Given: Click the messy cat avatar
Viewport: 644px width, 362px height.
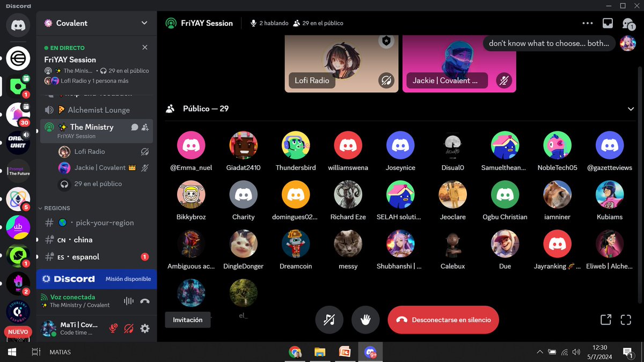Looking at the screenshot, I should [348, 244].
